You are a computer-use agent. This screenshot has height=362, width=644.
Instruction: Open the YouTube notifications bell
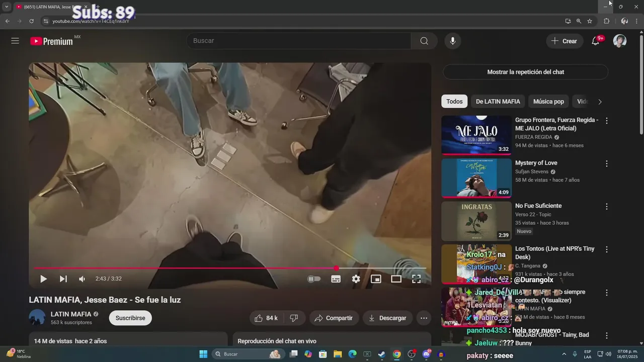596,41
